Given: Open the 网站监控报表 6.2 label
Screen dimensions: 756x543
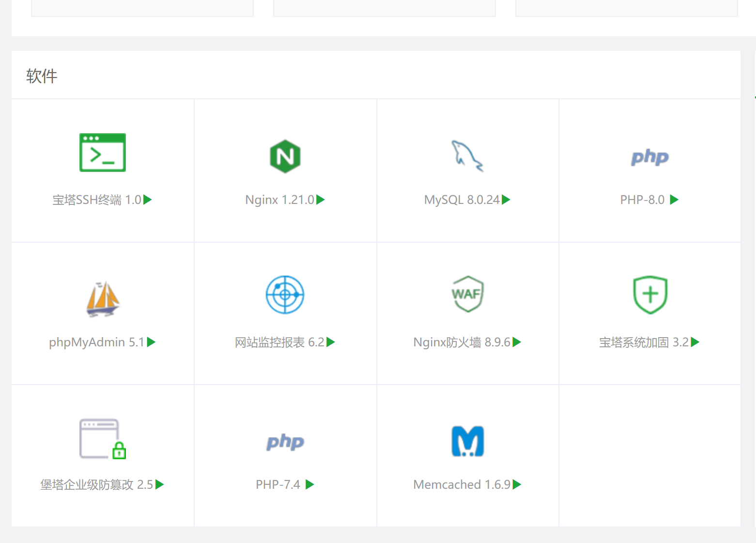Looking at the screenshot, I should pos(279,342).
